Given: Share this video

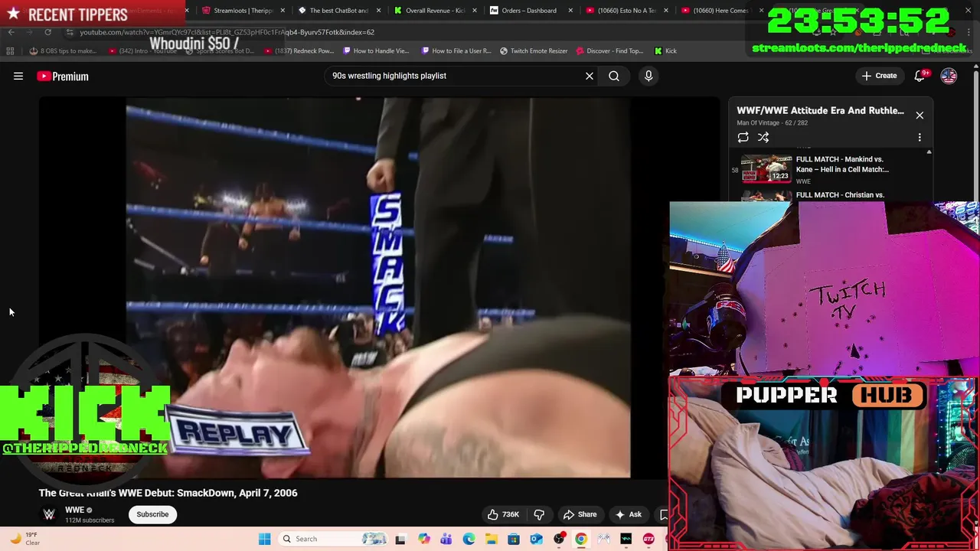Looking at the screenshot, I should 580,514.
